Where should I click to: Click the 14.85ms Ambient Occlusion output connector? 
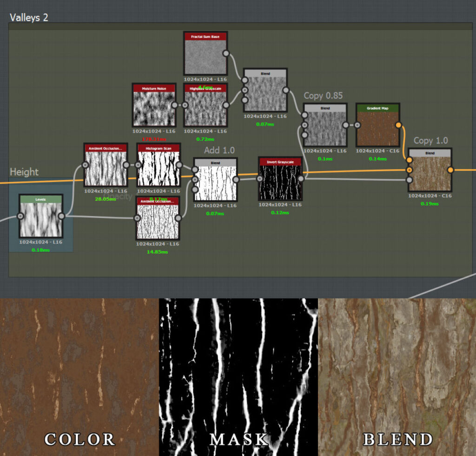(178, 218)
